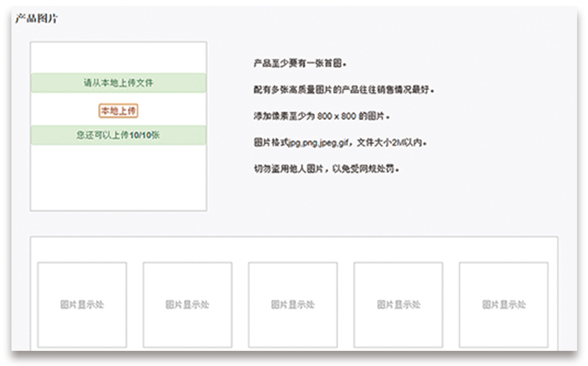Viewport: 588px width, 366px height.
Task: Click the 本地上传 upload button
Action: [118, 111]
